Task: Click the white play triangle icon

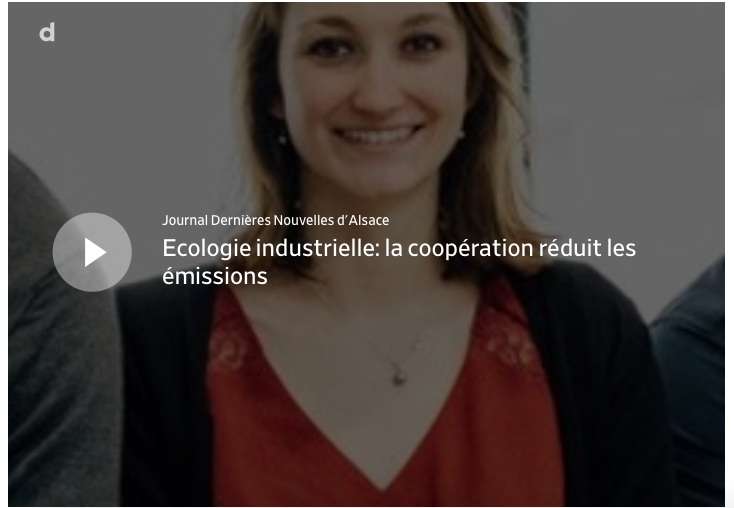Action: click(95, 252)
